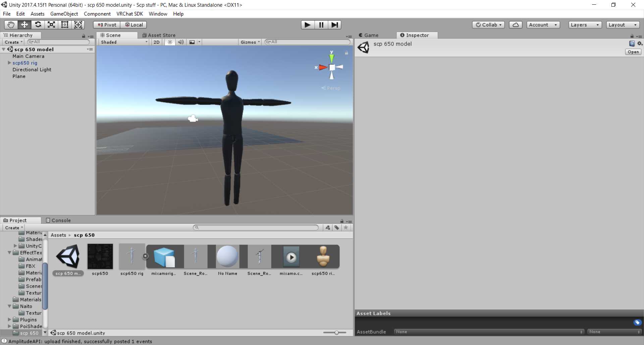Open the VRChat SDK menu
This screenshot has width=644, height=345.
point(129,14)
